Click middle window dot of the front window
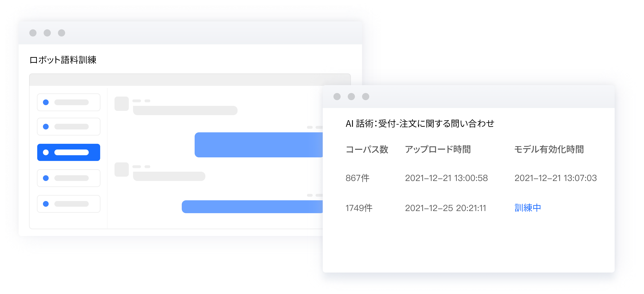The image size is (644, 294). tap(351, 97)
